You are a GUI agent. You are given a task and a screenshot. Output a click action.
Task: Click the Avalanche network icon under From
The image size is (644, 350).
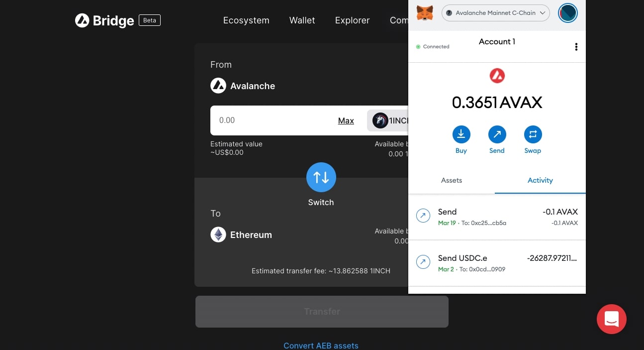(x=218, y=86)
